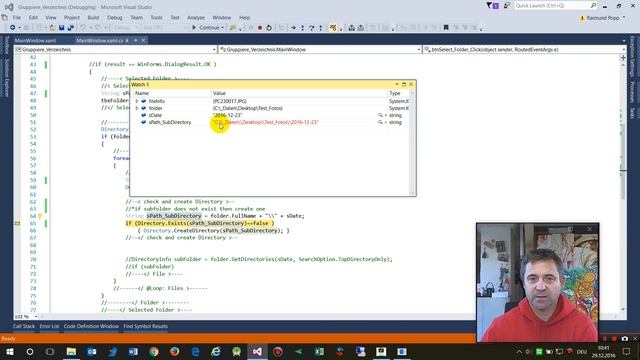The image size is (640, 360).
Task: Restart debugging with the circular arrow icon
Action: [x=269, y=28]
